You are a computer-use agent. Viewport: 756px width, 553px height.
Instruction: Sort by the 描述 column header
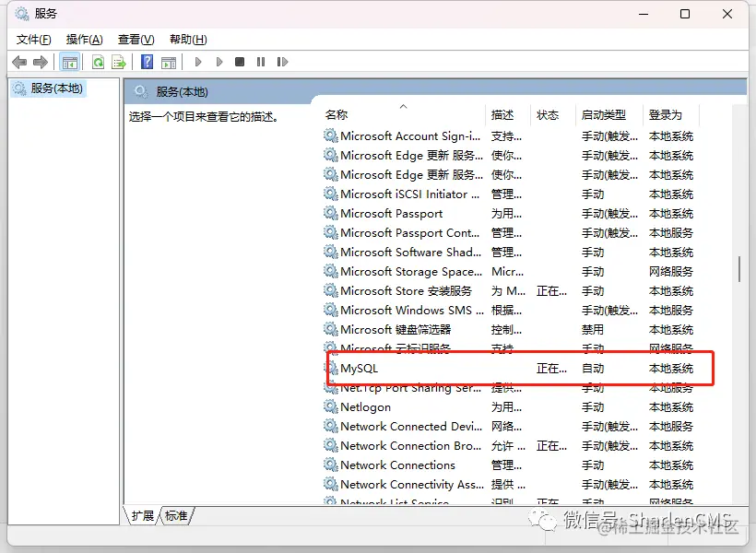[508, 115]
